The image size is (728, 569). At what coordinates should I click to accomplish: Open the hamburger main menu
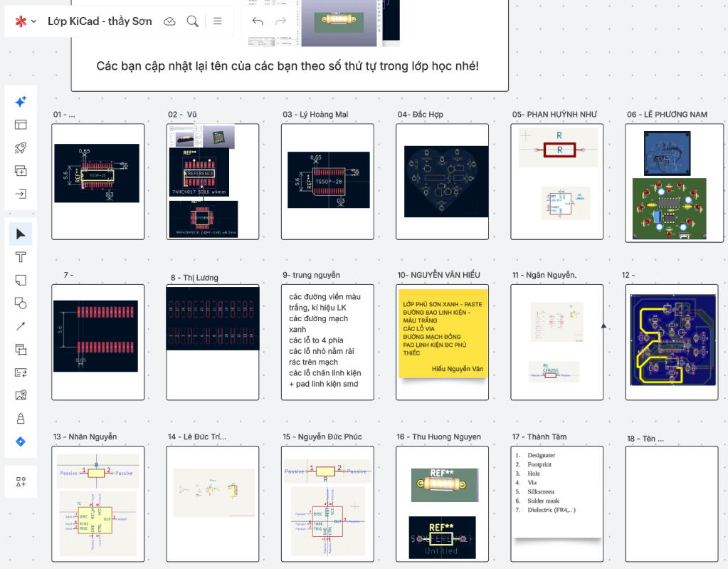point(217,21)
